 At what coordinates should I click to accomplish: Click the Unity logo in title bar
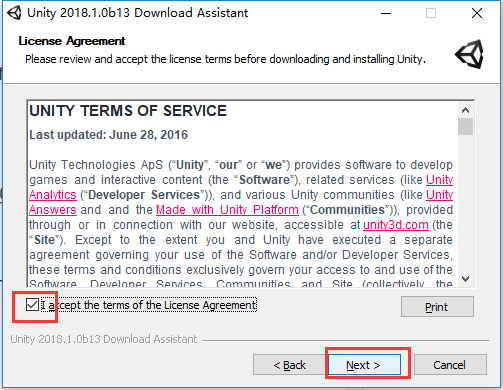14,13
